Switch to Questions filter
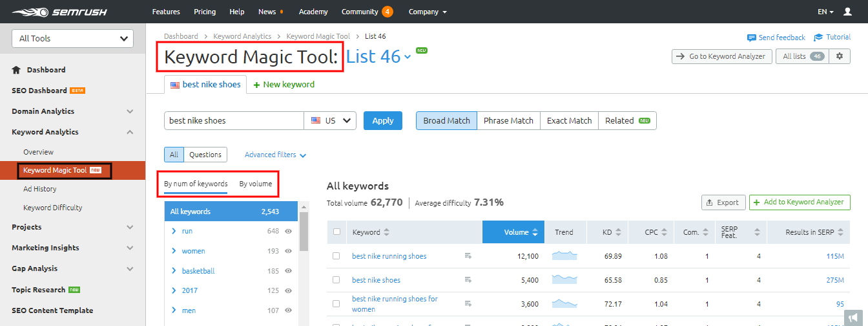Image resolution: width=868 pixels, height=326 pixels. point(205,155)
